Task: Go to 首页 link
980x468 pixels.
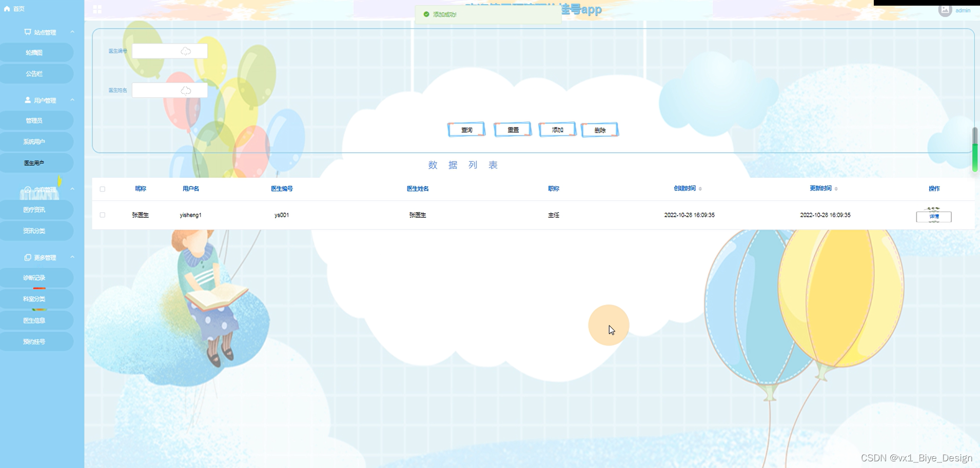Action: pyautogui.click(x=19, y=9)
